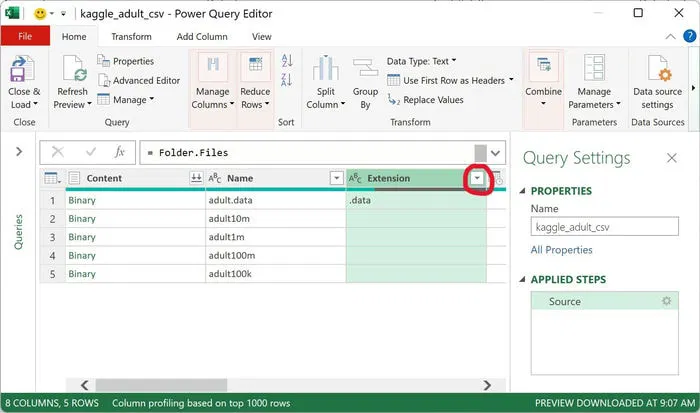Open the Add Column tab
The width and height of the screenshot is (700, 413).
(201, 37)
